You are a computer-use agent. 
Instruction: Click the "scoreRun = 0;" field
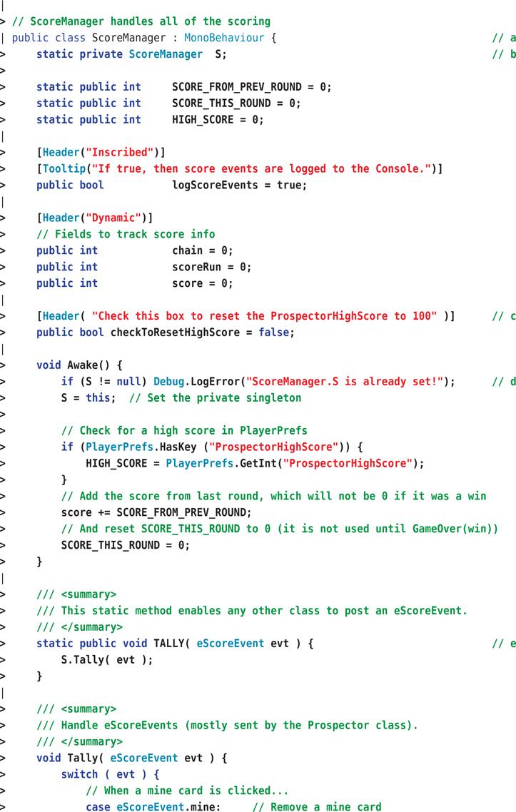coord(212,267)
